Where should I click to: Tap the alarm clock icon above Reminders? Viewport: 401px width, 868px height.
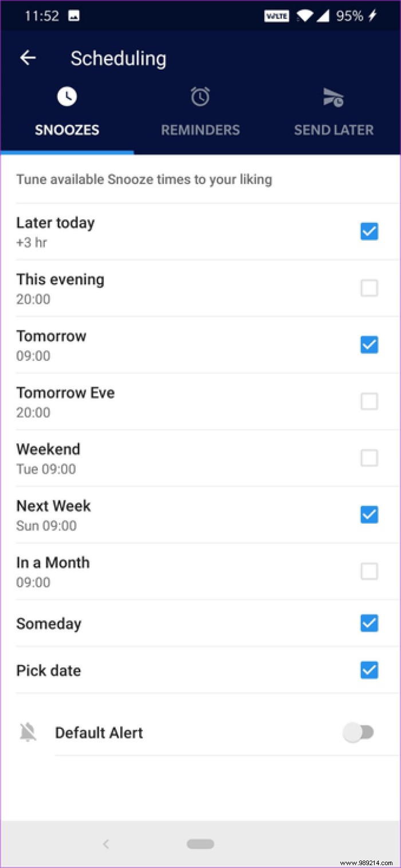(x=200, y=96)
